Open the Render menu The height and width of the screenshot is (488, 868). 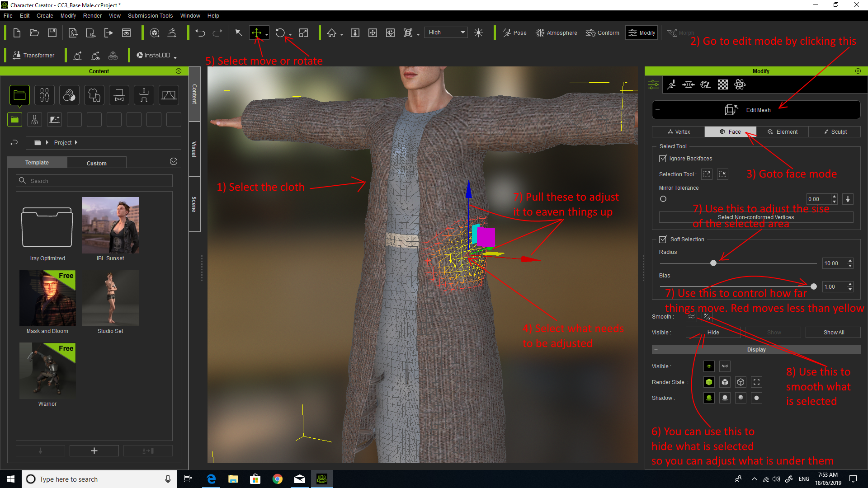[x=92, y=16]
